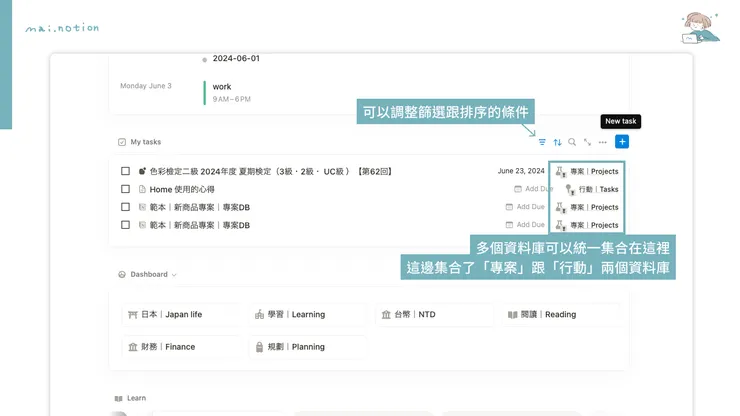The height and width of the screenshot is (416, 740).
Task: Expand the Dashboard view dropdown
Action: 174,275
